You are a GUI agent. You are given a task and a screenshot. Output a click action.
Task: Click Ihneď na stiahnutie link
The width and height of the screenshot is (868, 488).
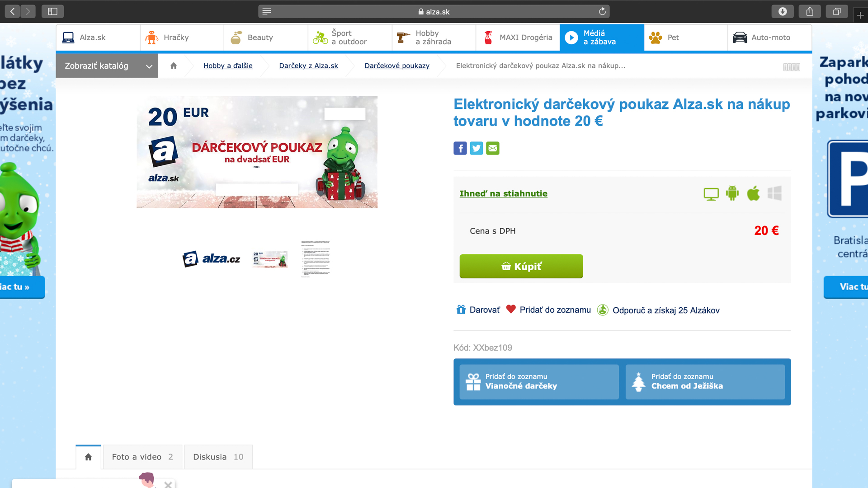pyautogui.click(x=503, y=193)
